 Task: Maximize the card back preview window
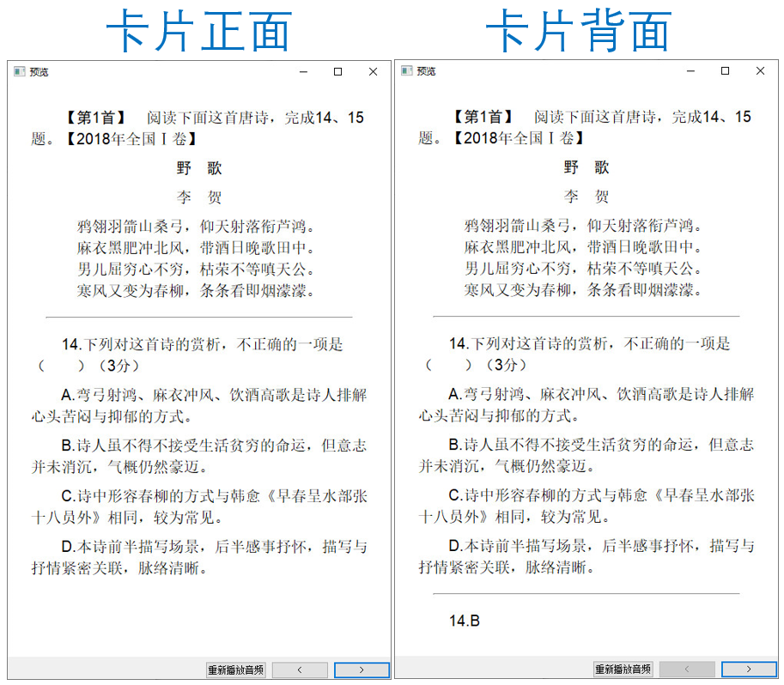tap(725, 71)
